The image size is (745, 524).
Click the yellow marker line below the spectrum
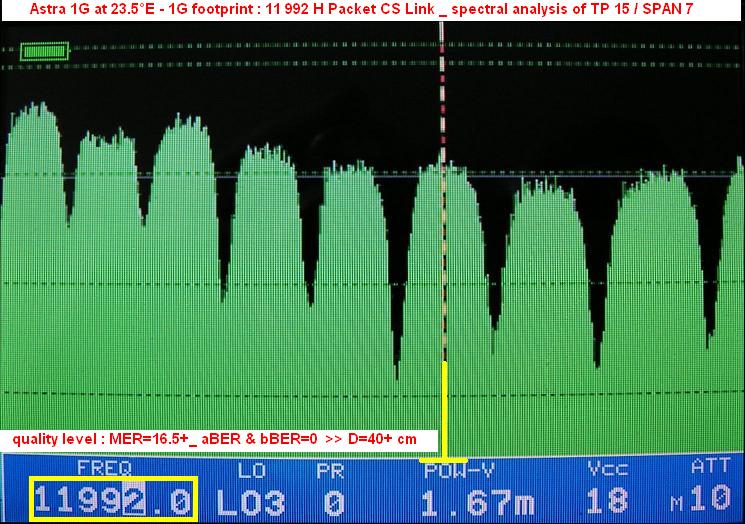444,410
